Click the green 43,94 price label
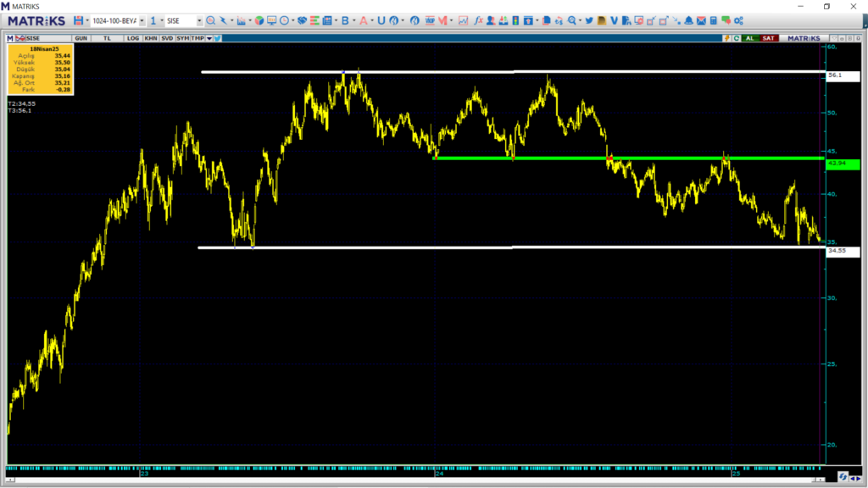Image resolution: width=868 pixels, height=488 pixels. (843, 164)
